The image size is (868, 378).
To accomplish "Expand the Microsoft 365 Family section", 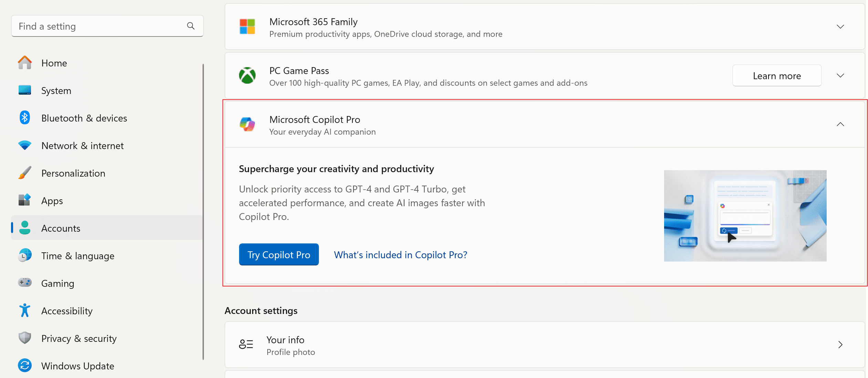I will (x=840, y=27).
